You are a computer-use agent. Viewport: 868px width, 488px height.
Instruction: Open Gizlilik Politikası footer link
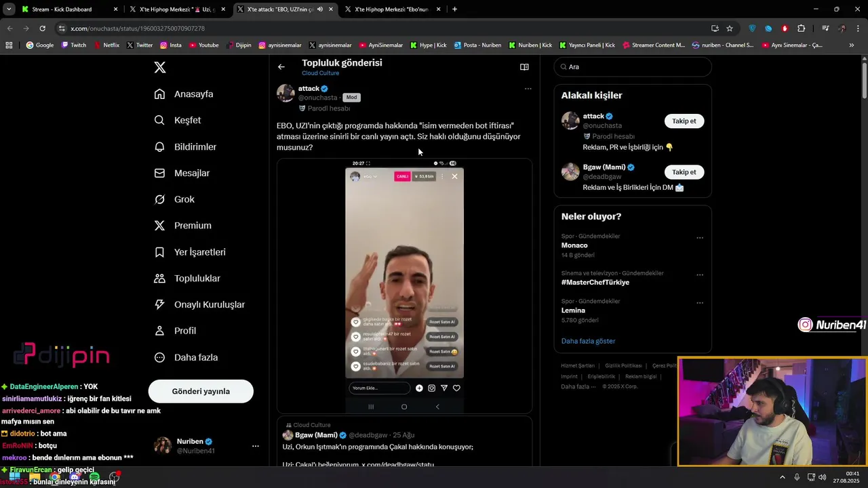point(623,365)
